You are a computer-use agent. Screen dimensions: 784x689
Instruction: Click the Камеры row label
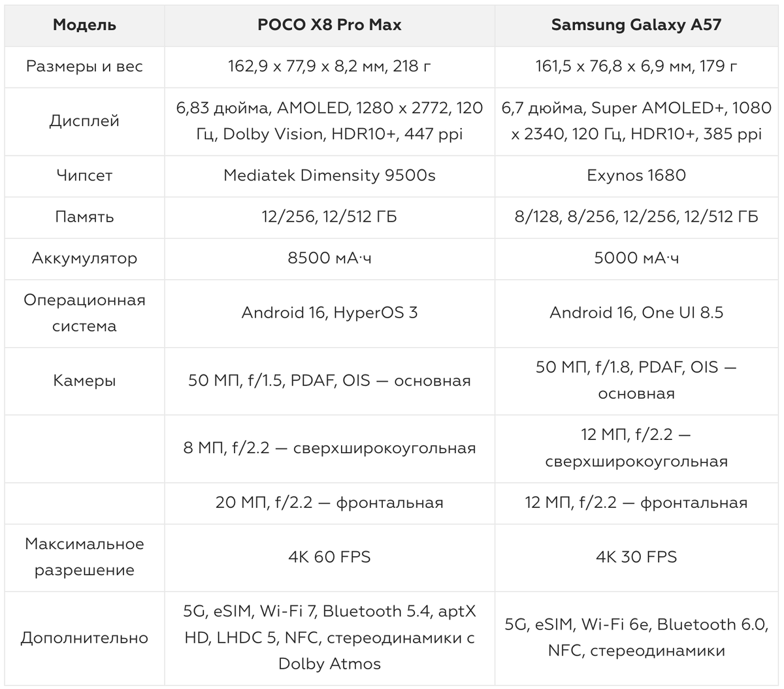84,380
